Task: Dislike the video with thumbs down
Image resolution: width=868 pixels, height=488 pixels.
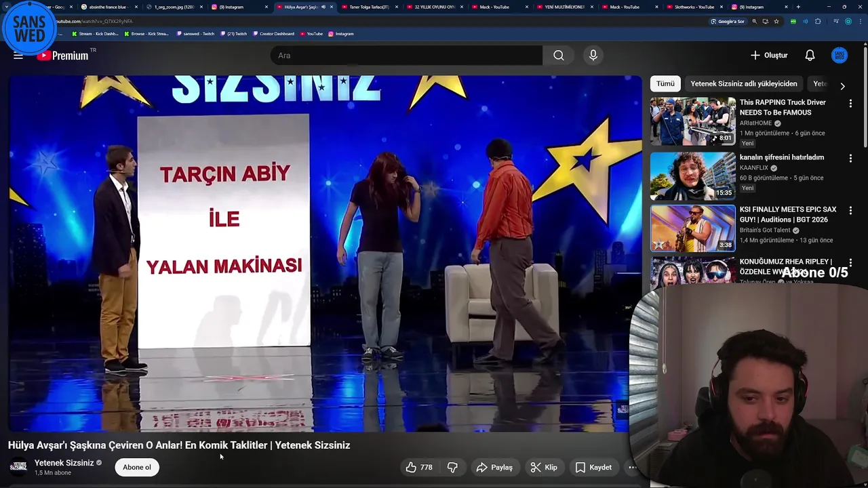Action: (x=452, y=467)
